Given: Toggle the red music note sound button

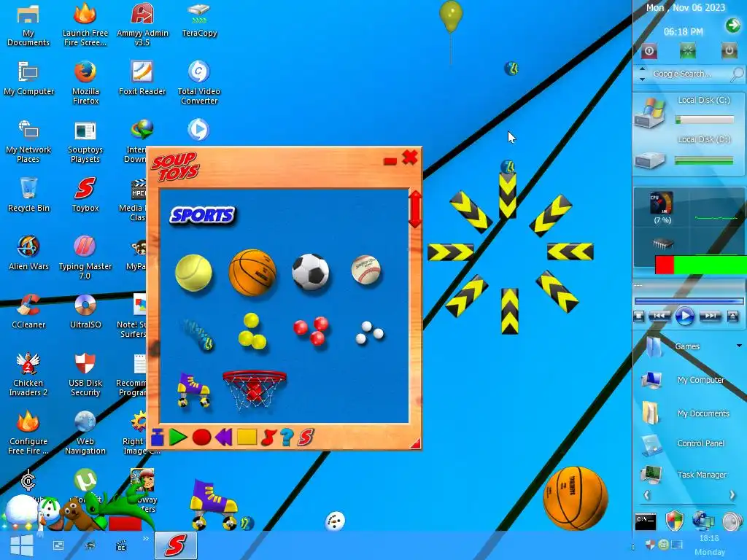Looking at the screenshot, I should click(x=268, y=437).
